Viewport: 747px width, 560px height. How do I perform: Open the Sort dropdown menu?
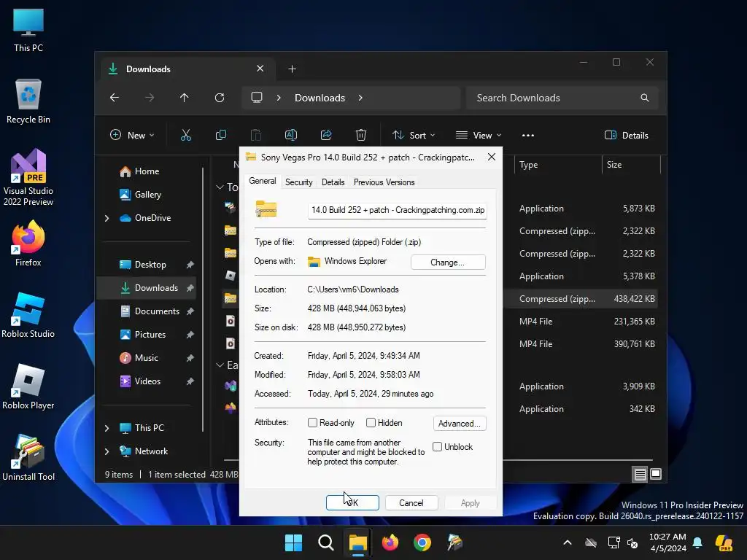413,135
